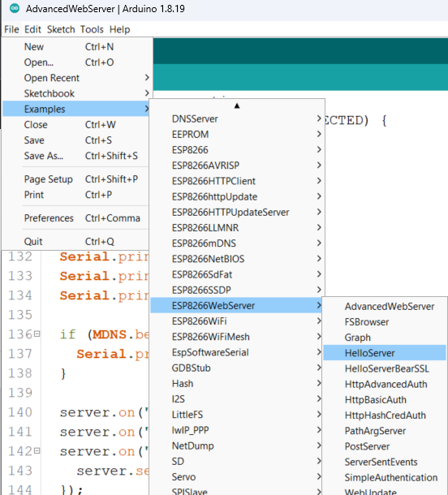Click the scroll-up arrow atop Examples submenu
Viewport: 448px width, 495px height.
click(237, 105)
